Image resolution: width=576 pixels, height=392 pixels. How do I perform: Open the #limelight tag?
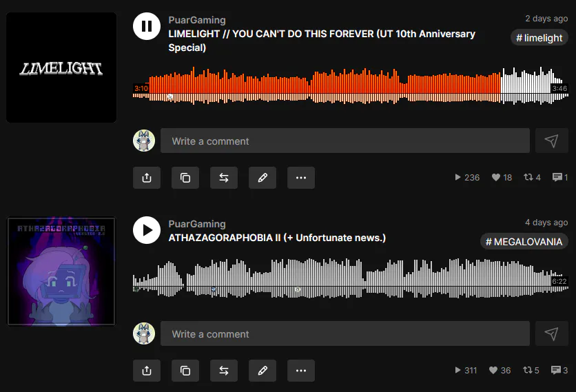point(539,38)
